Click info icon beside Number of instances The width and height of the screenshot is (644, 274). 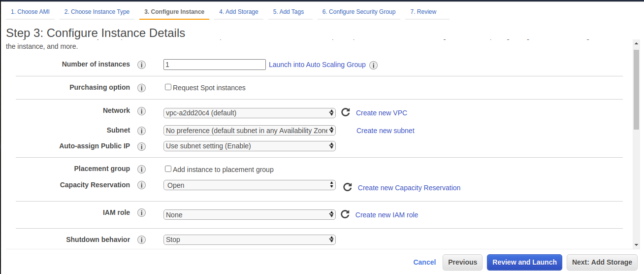(141, 65)
